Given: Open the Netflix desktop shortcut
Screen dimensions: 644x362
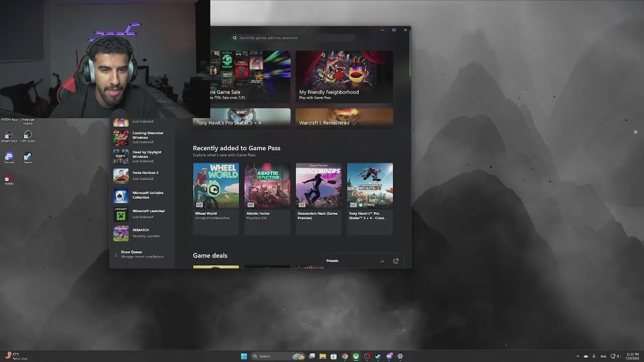Looking at the screenshot, I should coord(9,179).
